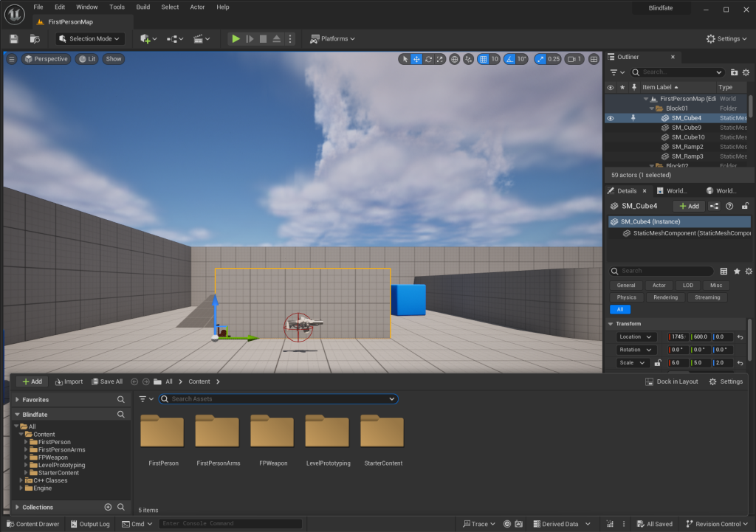The width and height of the screenshot is (756, 532).
Task: Toggle the scale lock ratio icon
Action: pos(658,363)
